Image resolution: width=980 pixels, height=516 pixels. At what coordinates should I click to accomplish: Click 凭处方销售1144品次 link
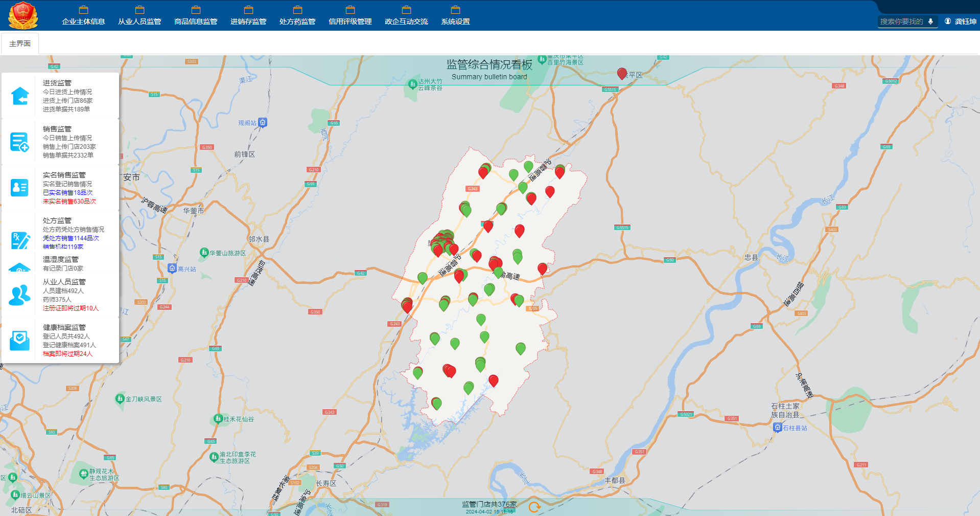click(71, 238)
